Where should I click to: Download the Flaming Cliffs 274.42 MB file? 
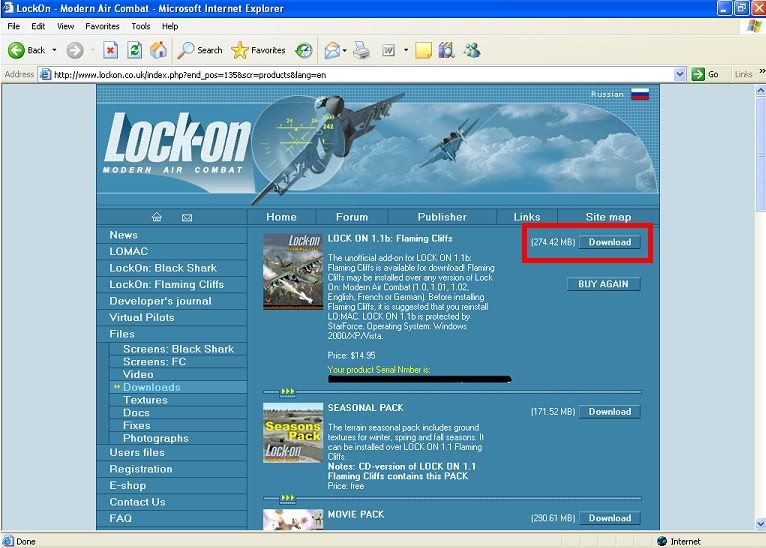click(x=609, y=242)
